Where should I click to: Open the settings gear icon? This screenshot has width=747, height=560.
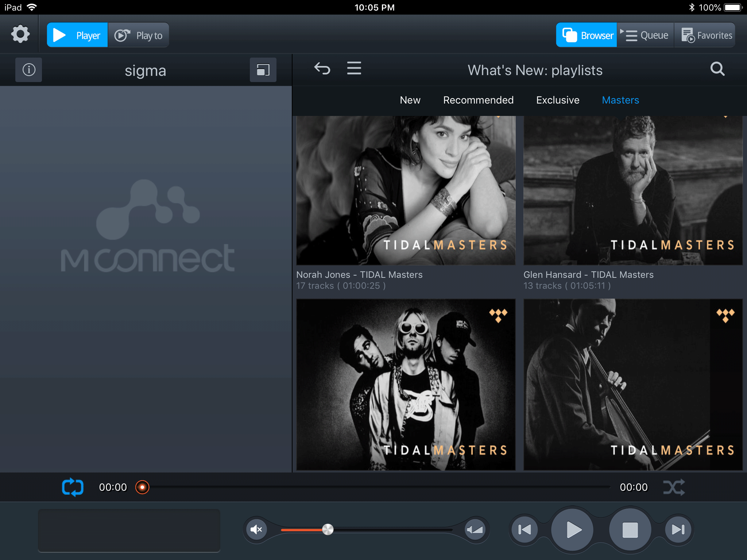point(20,35)
